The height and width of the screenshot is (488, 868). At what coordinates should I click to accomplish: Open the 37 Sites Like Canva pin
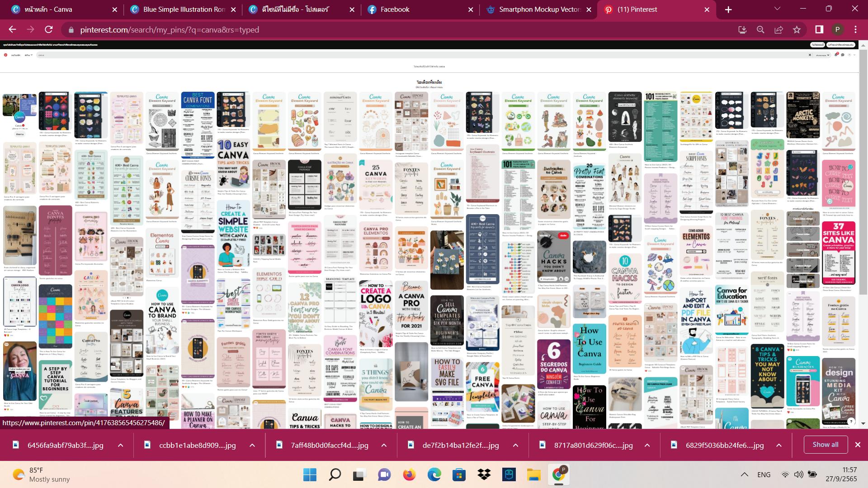click(839, 252)
